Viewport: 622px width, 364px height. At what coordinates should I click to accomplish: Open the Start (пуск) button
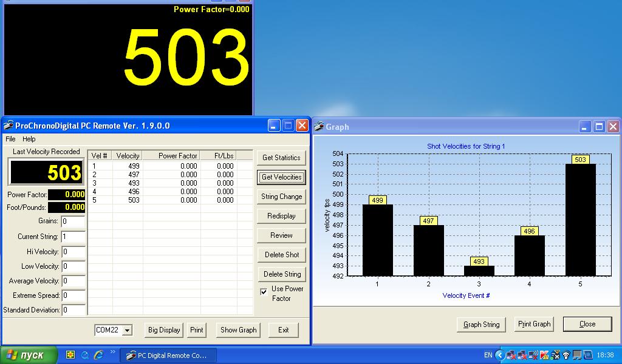29,356
